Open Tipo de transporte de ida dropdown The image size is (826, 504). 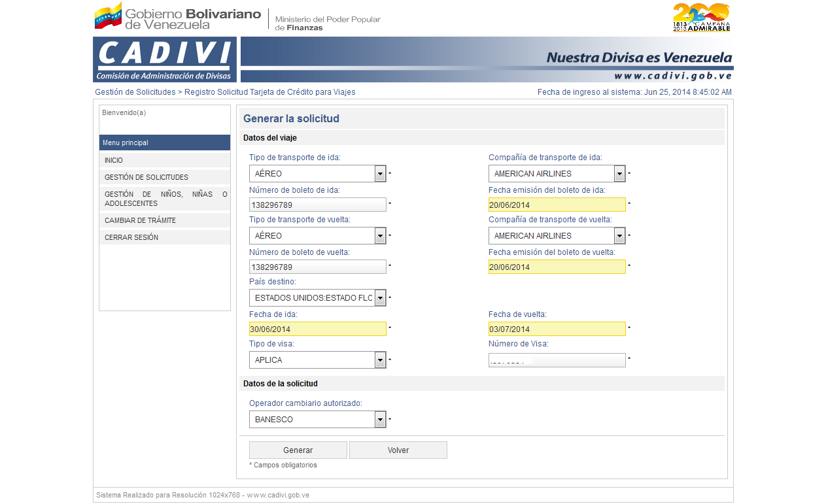pyautogui.click(x=318, y=173)
